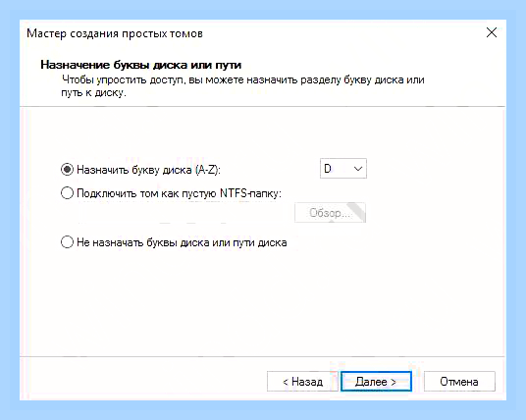Proceed with the 'Далее >' button
526x420 pixels.
[x=376, y=382]
